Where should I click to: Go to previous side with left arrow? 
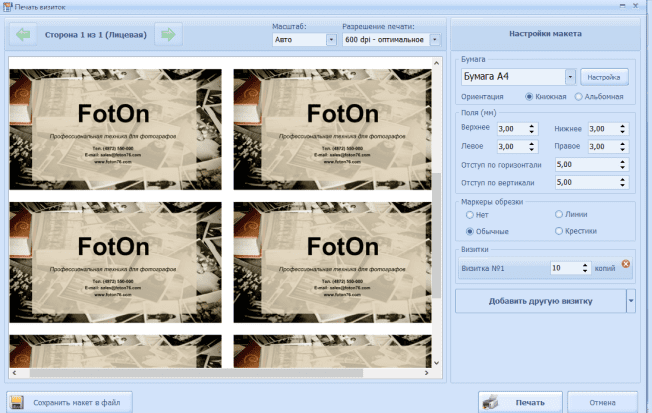[23, 35]
